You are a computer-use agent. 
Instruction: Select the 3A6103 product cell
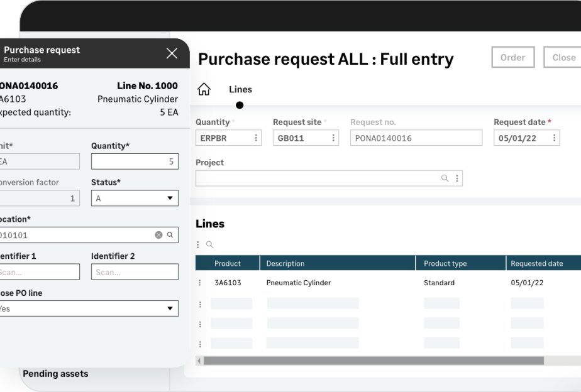[x=228, y=283]
